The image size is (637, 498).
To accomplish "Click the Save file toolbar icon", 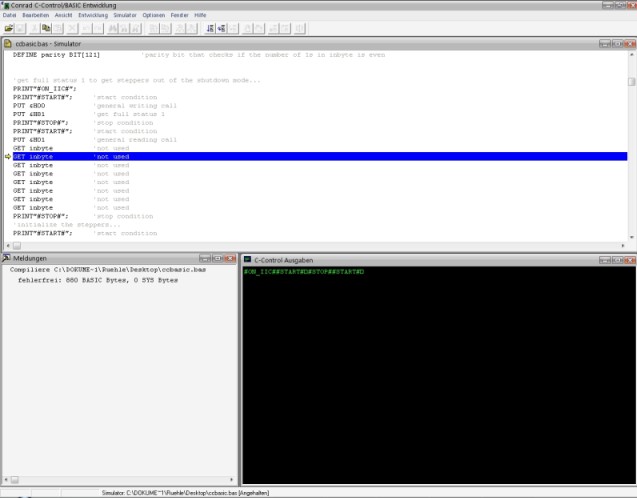I will pyautogui.click(x=20, y=28).
